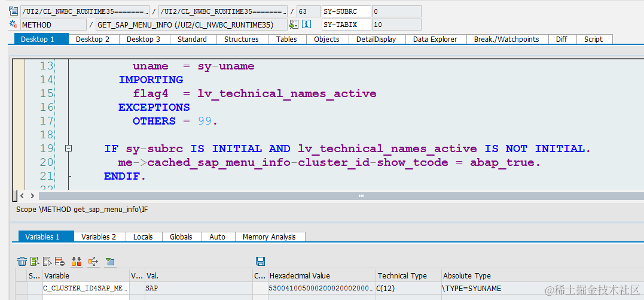Open the Diff tab
Image resolution: width=644 pixels, height=300 pixels.
tap(561, 39)
